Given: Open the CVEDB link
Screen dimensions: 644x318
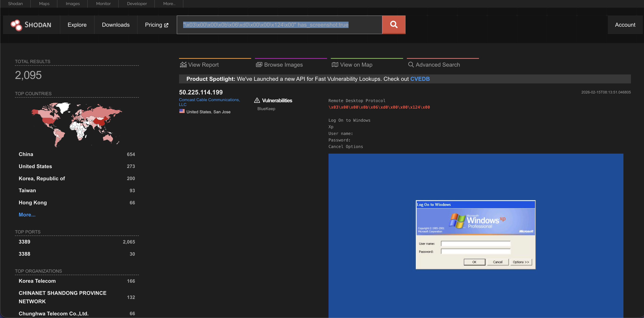Looking at the screenshot, I should point(420,79).
